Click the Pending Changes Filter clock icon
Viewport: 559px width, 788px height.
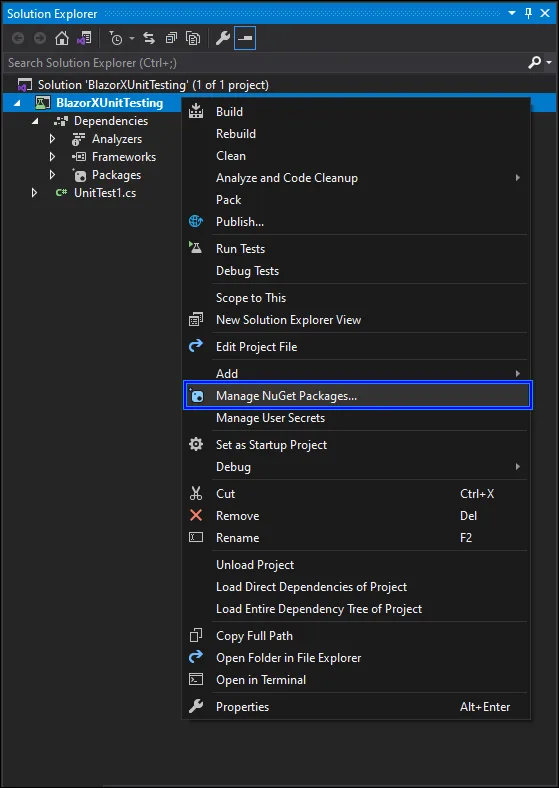116,38
